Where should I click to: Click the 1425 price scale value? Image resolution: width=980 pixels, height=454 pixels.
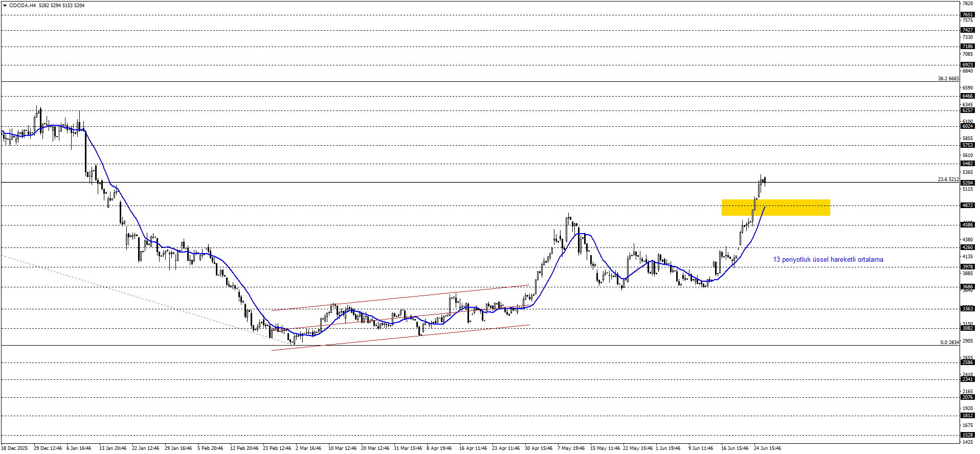pyautogui.click(x=967, y=442)
